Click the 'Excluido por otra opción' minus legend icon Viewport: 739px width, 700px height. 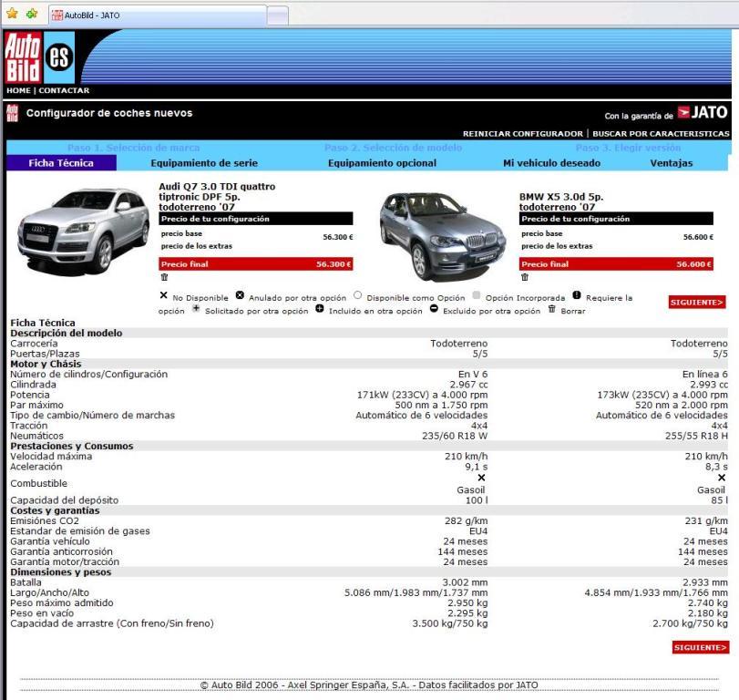[x=434, y=309]
